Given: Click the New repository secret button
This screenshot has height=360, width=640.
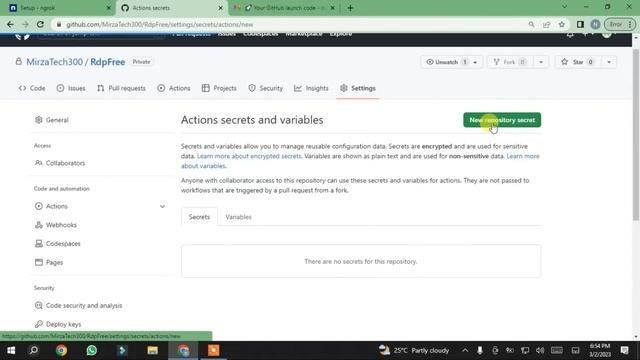Looking at the screenshot, I should pos(502,120).
